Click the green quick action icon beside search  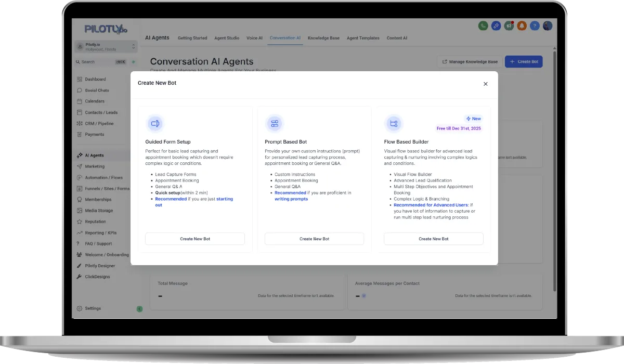pos(134,62)
